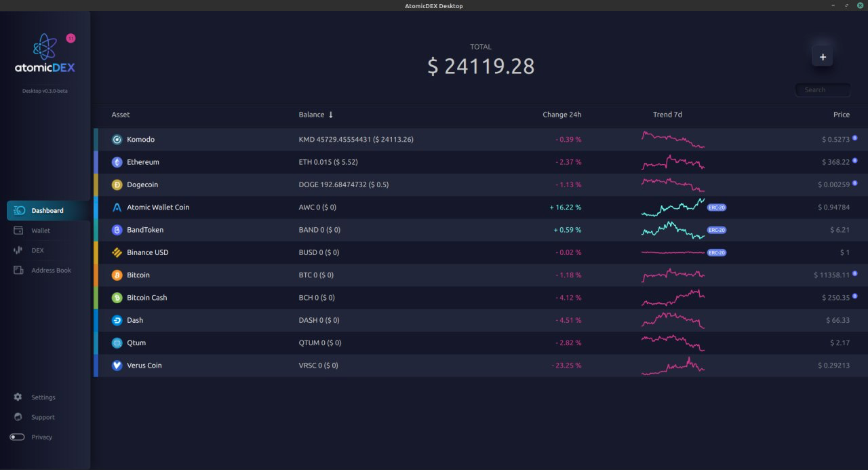Image resolution: width=868 pixels, height=470 pixels.
Task: Open the Wallet section from the sidebar
Action: pos(41,230)
